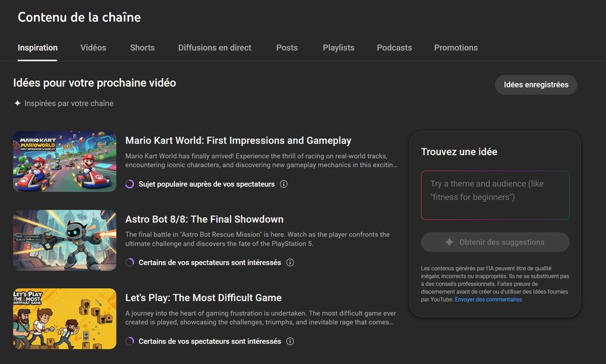This screenshot has width=606, height=364.
Task: Select the Promotions tab
Action: pos(456,47)
